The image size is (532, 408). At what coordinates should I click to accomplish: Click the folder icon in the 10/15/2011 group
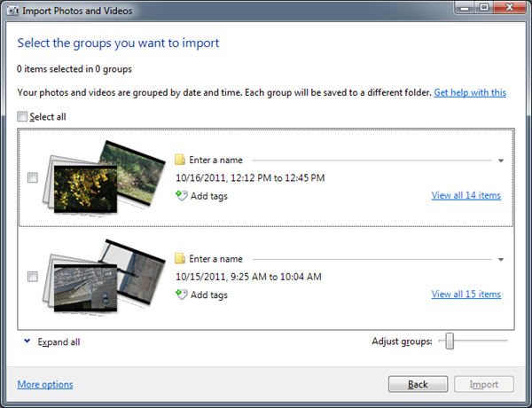coord(180,259)
